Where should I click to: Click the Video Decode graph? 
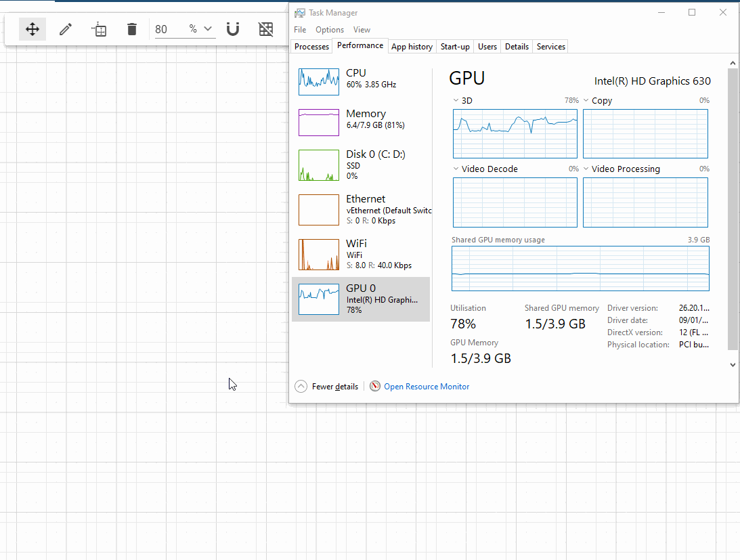click(515, 202)
